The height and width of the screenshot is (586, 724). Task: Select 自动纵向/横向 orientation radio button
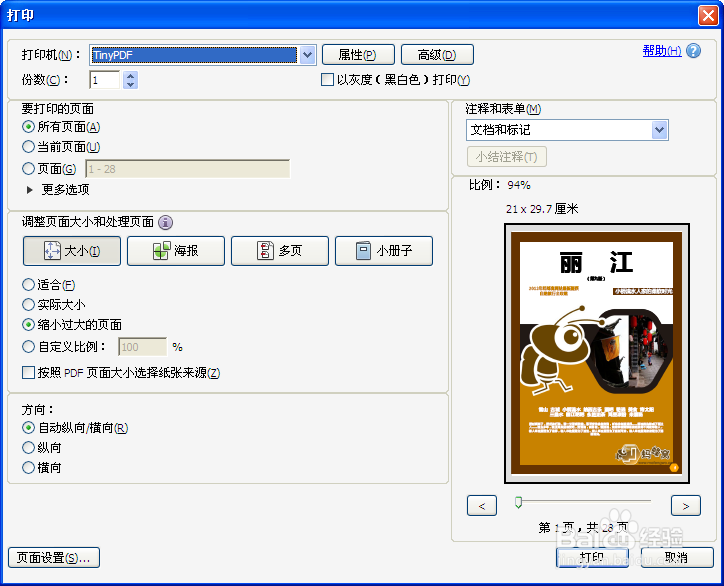[28, 428]
